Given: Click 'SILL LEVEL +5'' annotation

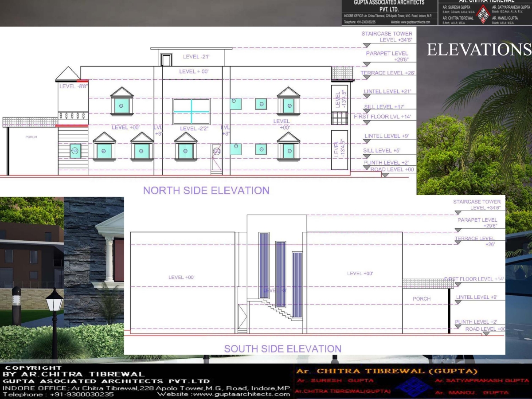Looking at the screenshot, I should click(382, 151).
